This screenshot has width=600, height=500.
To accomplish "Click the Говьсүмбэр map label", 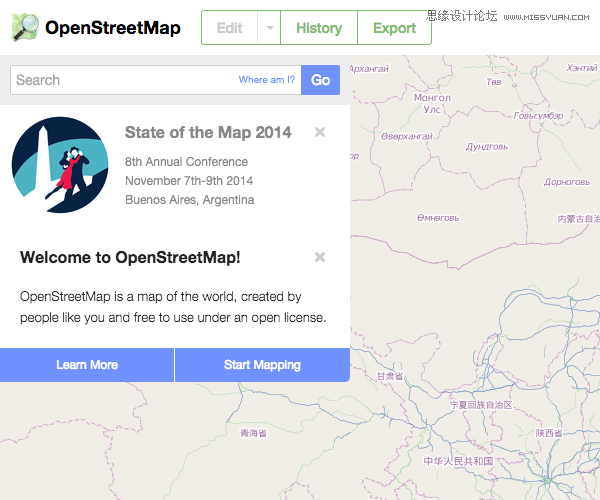I will [538, 116].
